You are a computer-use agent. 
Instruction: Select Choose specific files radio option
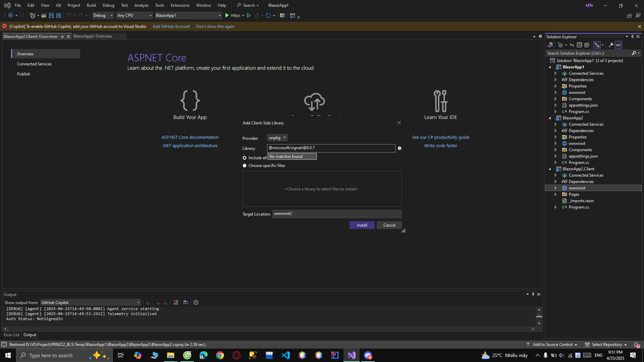pos(245,166)
